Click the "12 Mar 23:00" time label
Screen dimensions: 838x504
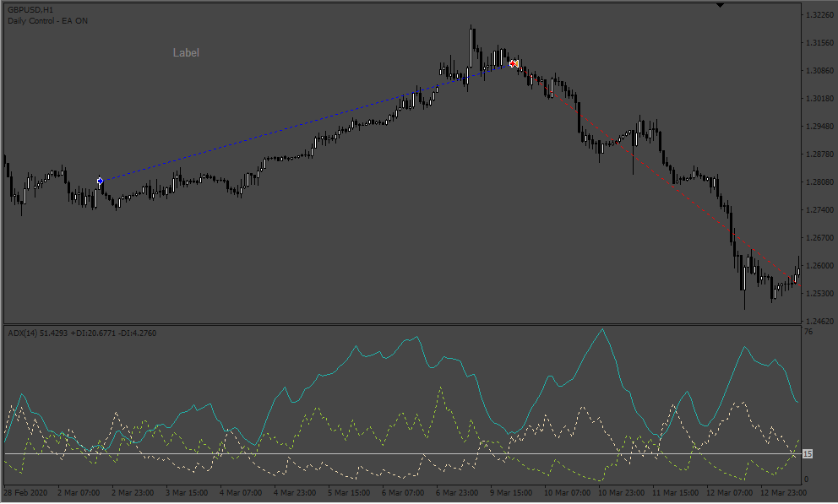click(x=783, y=493)
